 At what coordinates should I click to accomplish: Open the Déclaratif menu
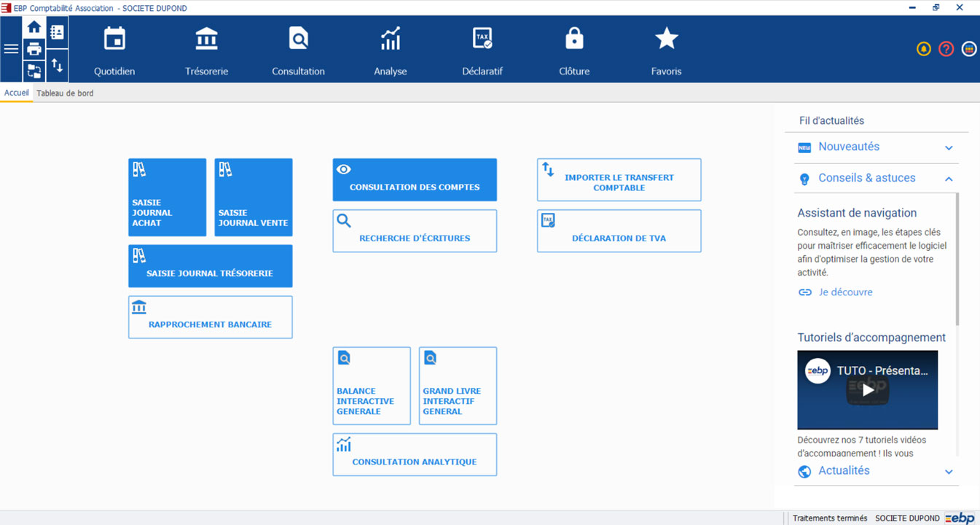pyautogui.click(x=482, y=50)
